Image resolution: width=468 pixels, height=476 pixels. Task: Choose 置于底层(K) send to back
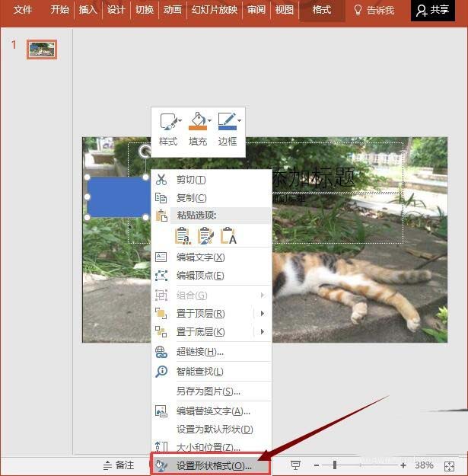[200, 331]
